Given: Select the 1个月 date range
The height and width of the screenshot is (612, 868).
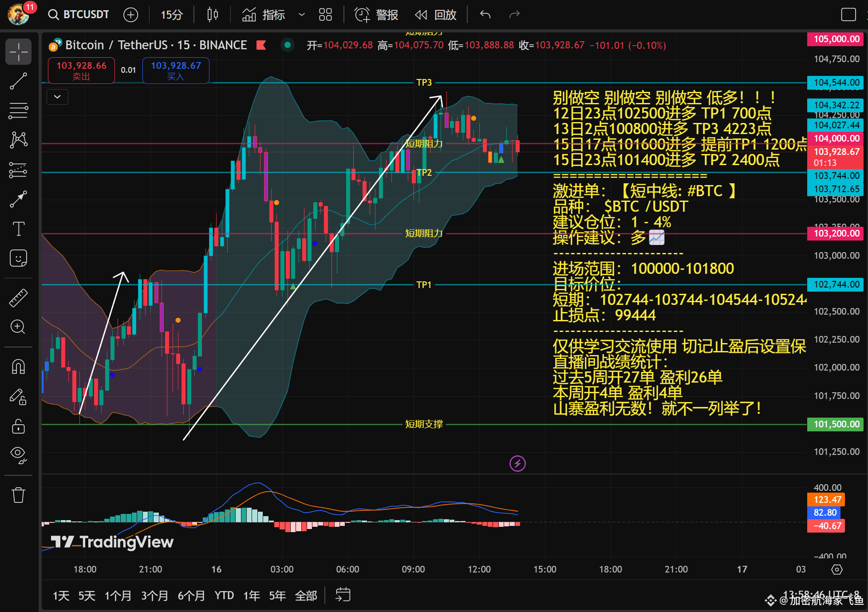Looking at the screenshot, I should pyautogui.click(x=118, y=596).
